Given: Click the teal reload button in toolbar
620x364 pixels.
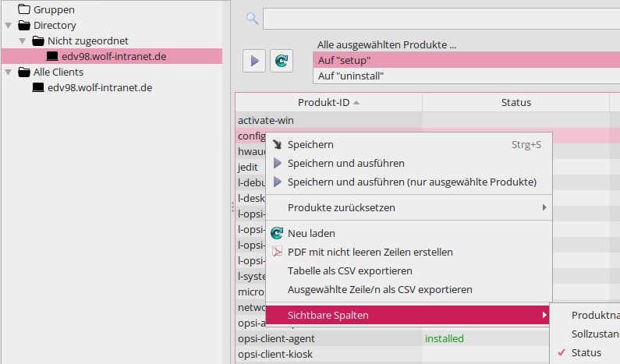Looking at the screenshot, I should [282, 61].
